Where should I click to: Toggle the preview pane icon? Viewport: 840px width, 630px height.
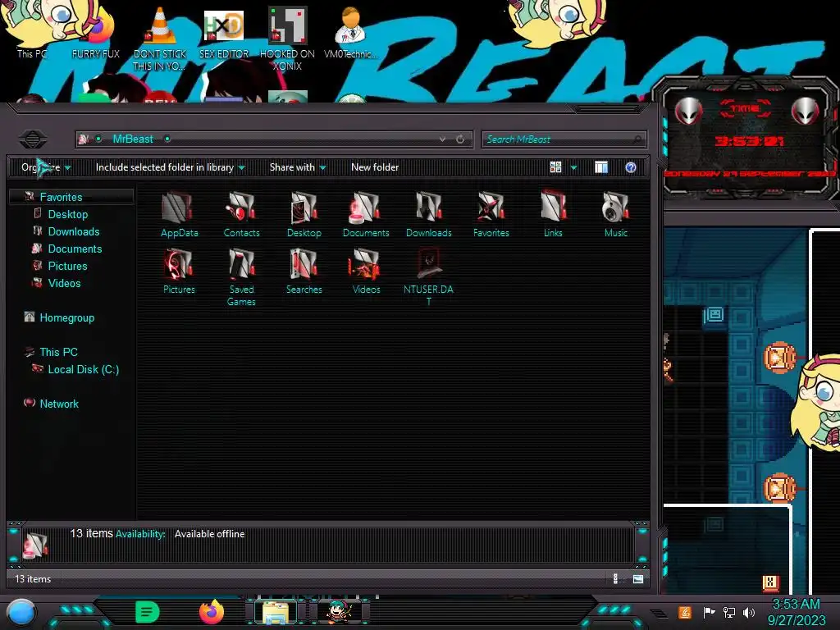point(601,167)
